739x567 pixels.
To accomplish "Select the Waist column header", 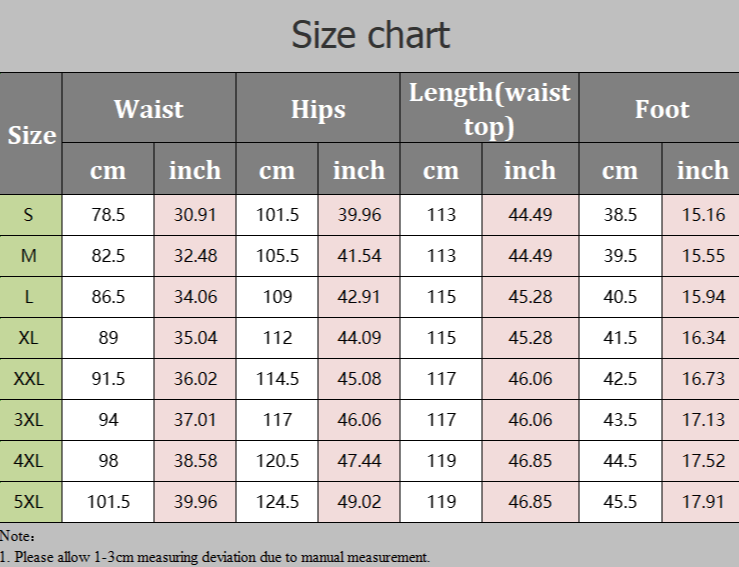I will click(x=148, y=108).
